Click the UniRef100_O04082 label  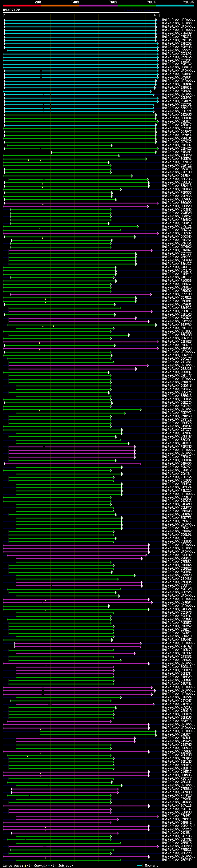pos(177,74)
